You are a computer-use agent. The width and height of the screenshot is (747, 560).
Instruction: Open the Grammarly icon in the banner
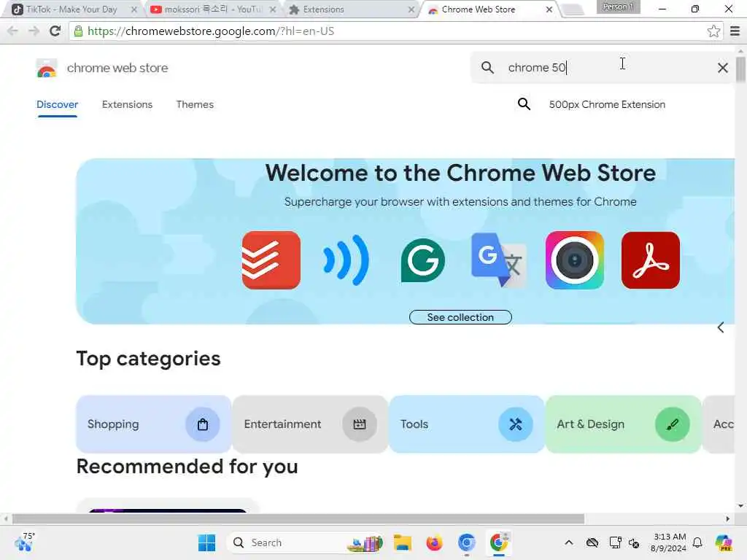coord(423,260)
